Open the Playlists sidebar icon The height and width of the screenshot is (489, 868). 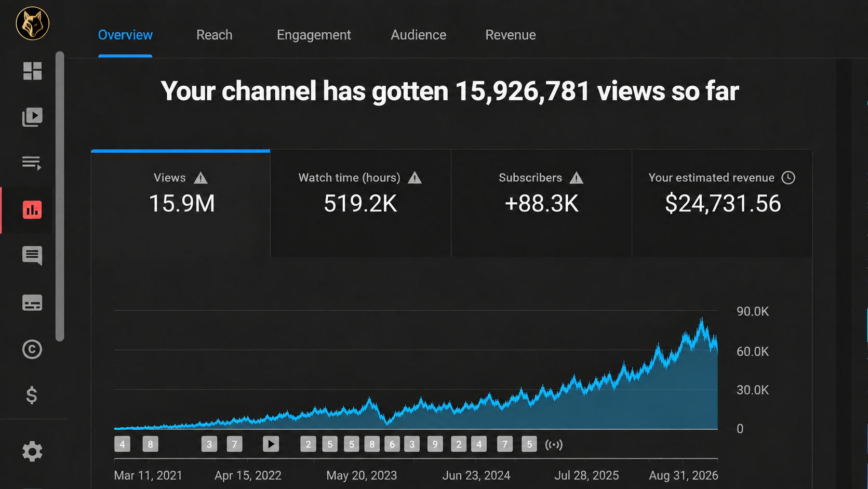click(32, 163)
